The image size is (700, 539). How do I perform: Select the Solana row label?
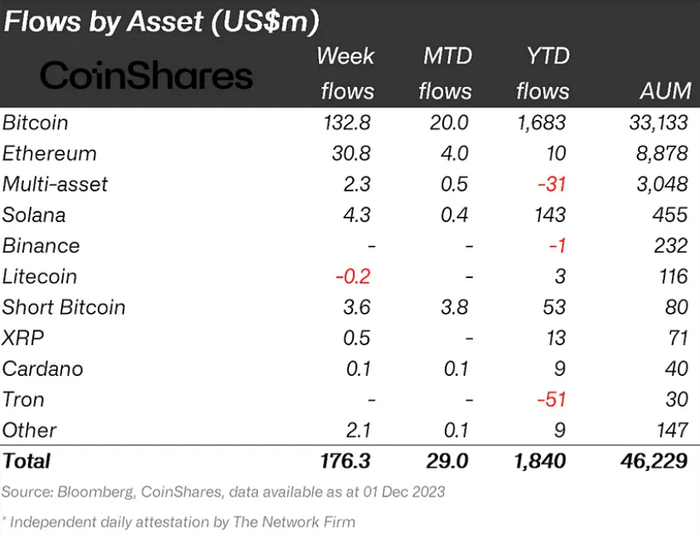[x=36, y=215]
